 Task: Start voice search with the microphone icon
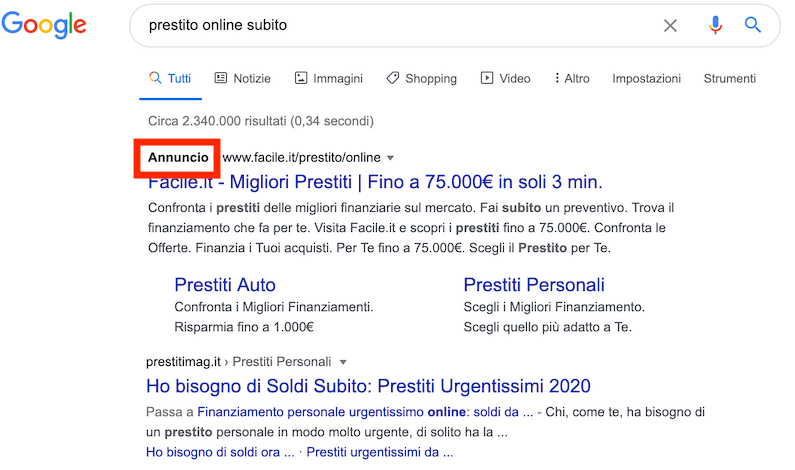(715, 26)
